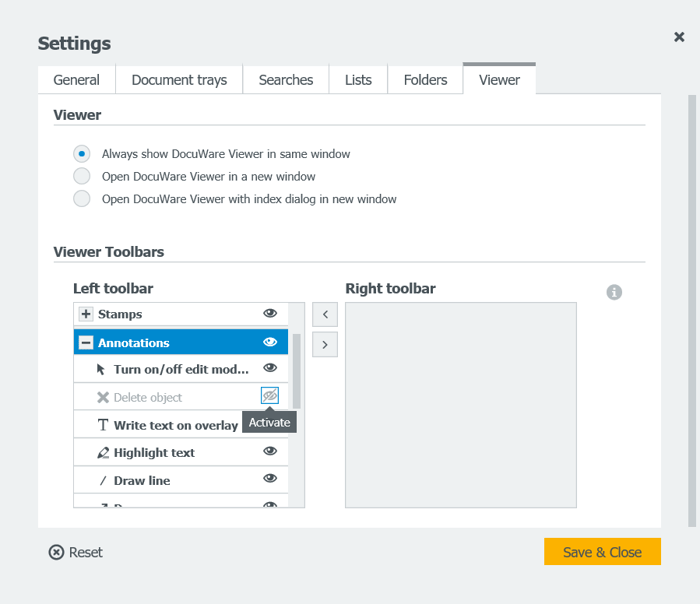The height and width of the screenshot is (604, 700).
Task: Expand the Stamps group
Action: click(x=86, y=314)
